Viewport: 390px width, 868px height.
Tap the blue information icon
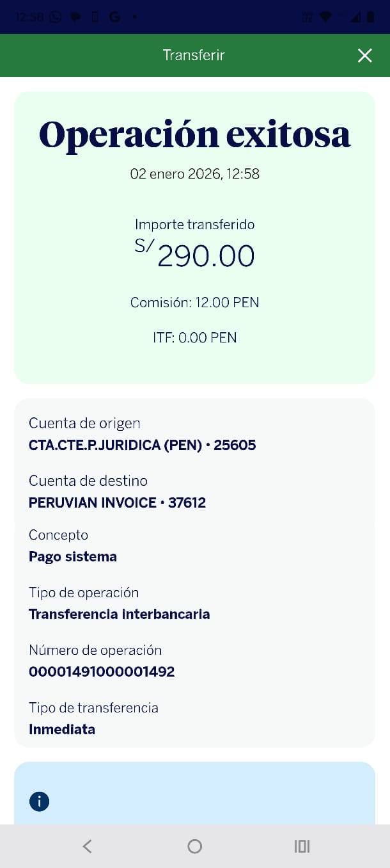click(x=39, y=801)
